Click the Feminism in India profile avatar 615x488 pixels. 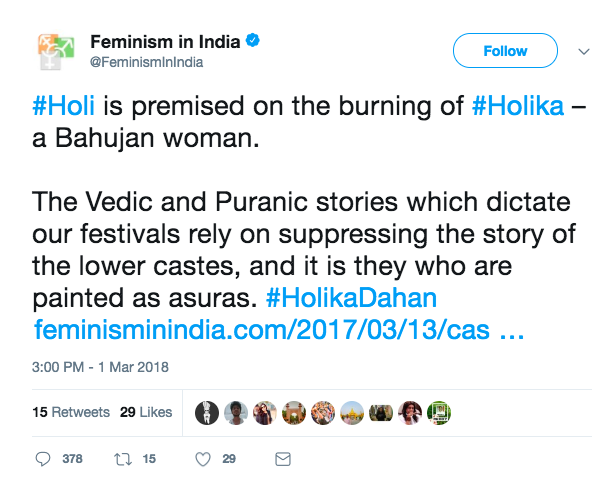point(56,51)
